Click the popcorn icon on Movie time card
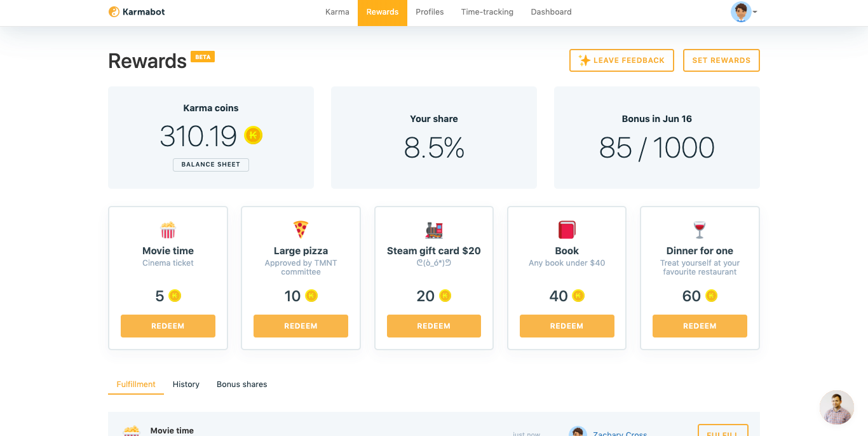This screenshot has width=868, height=436. (168, 229)
